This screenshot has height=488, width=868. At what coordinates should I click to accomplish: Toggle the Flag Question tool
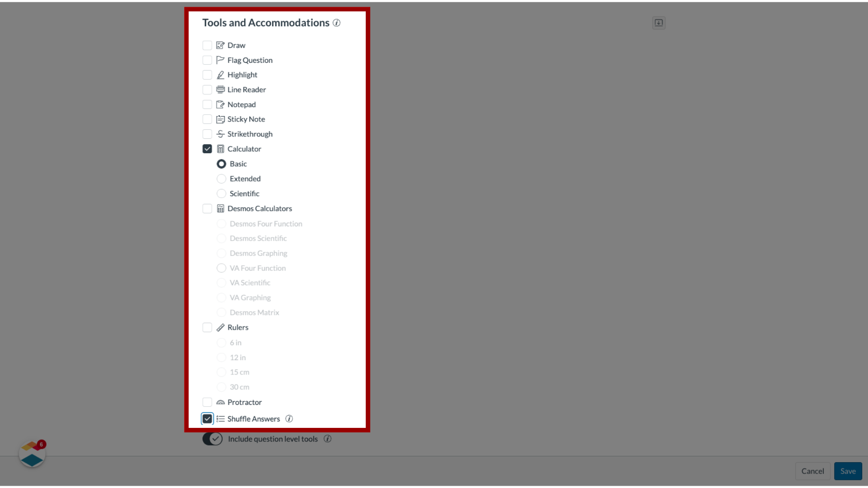pyautogui.click(x=207, y=60)
